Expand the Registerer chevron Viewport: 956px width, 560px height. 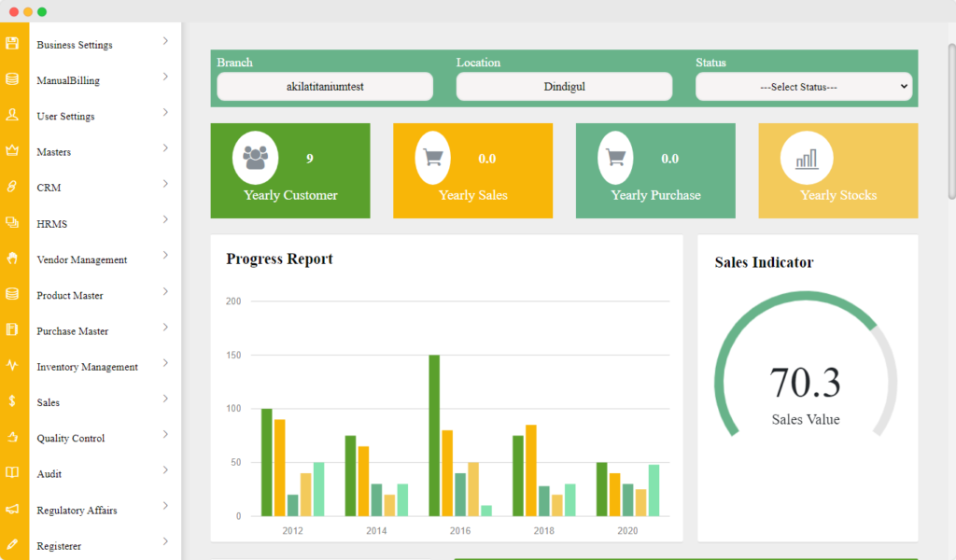click(165, 541)
